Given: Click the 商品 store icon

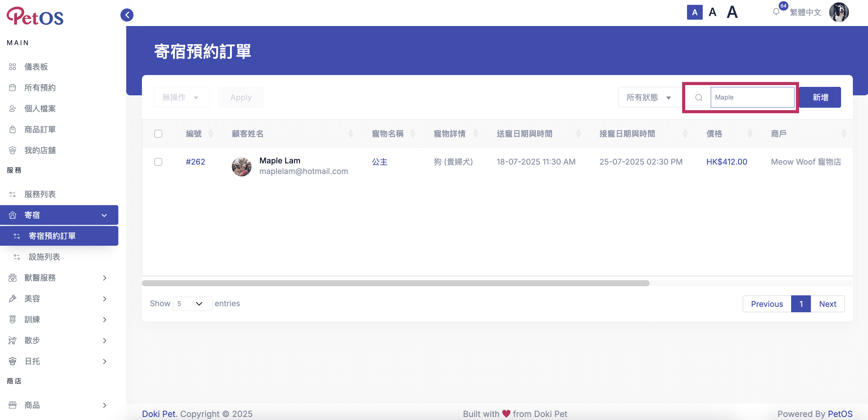Looking at the screenshot, I should coord(12,405).
